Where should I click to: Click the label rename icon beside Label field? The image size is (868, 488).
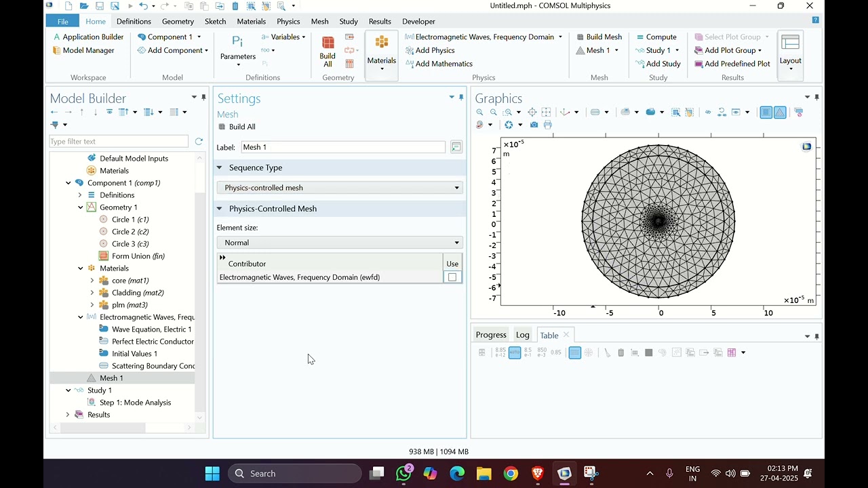point(456,147)
